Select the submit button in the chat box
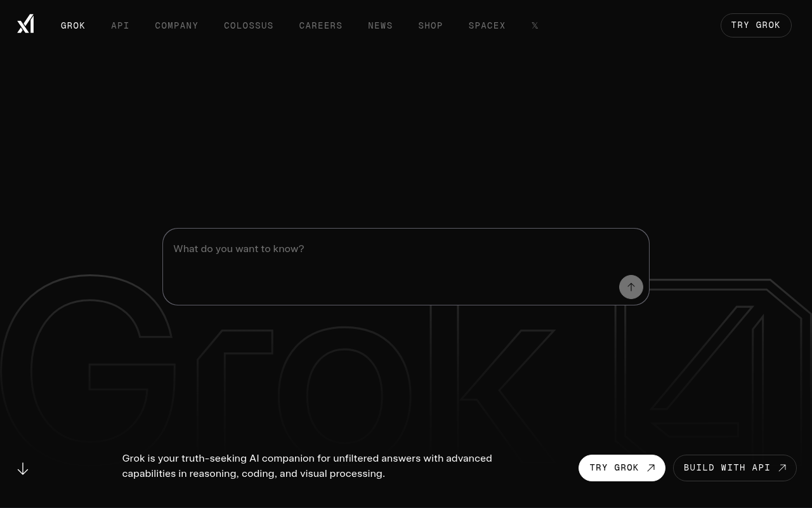This screenshot has width=812, height=508. pos(631,287)
